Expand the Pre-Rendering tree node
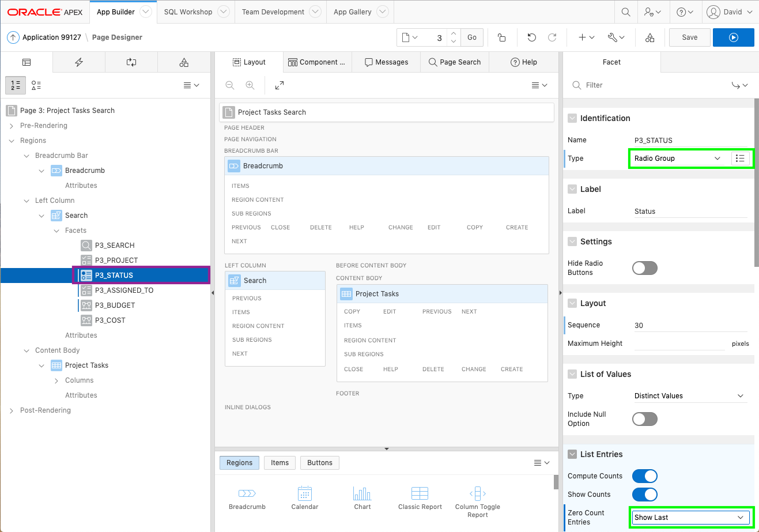 coord(12,126)
